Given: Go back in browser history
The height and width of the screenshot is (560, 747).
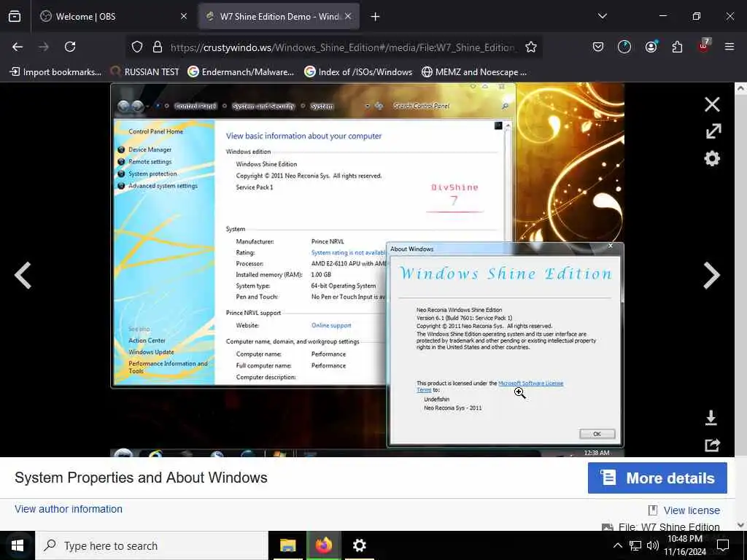Looking at the screenshot, I should coord(18,47).
